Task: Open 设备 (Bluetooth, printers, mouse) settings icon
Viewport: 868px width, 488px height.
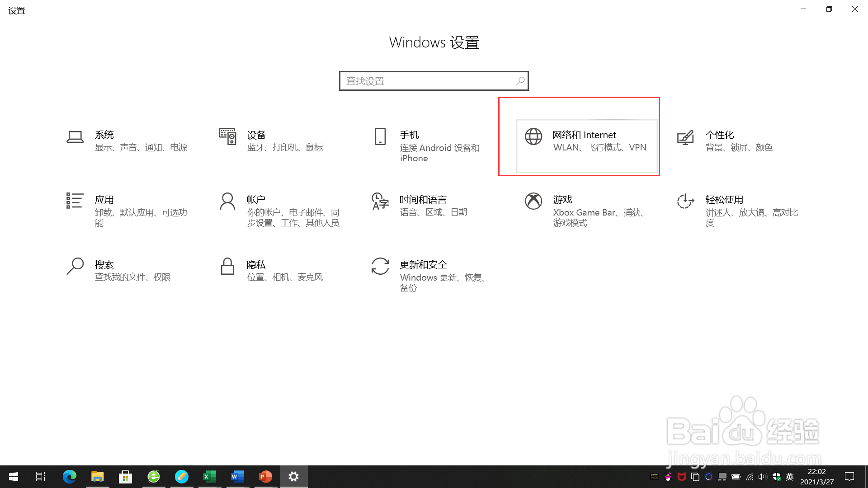Action: [227, 136]
